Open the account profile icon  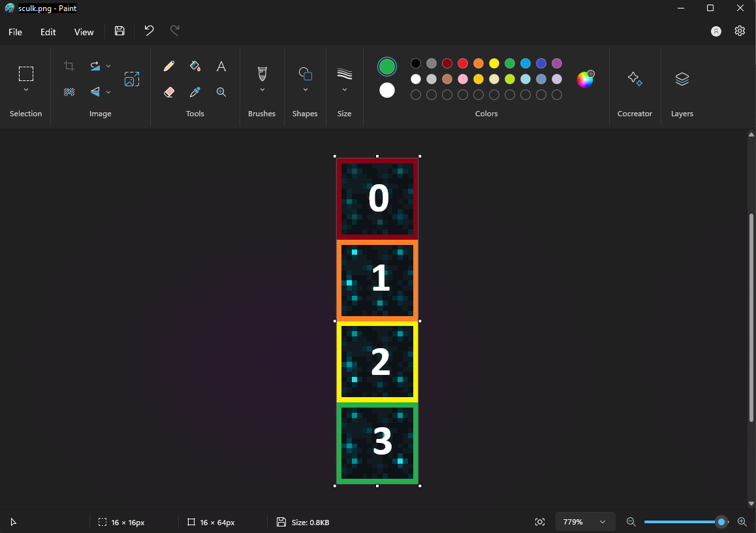[716, 31]
